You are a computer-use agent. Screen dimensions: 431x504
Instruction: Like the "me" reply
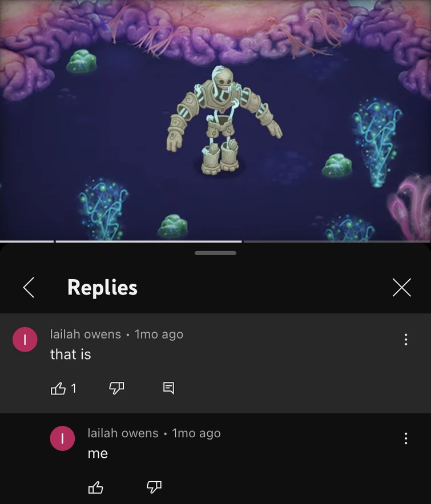click(x=96, y=487)
